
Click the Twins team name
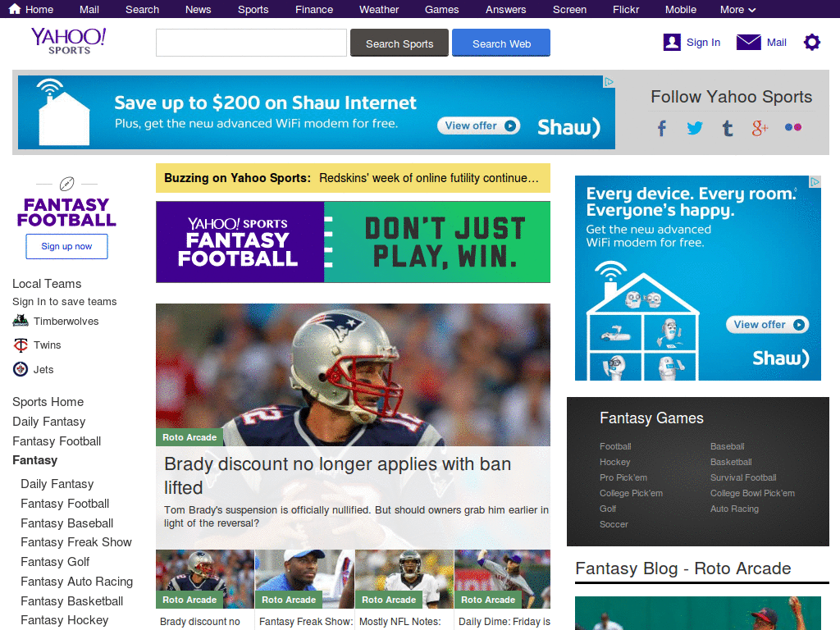47,345
